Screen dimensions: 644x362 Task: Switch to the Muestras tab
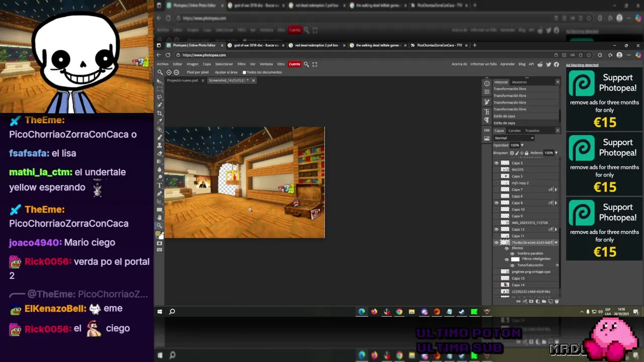point(519,82)
